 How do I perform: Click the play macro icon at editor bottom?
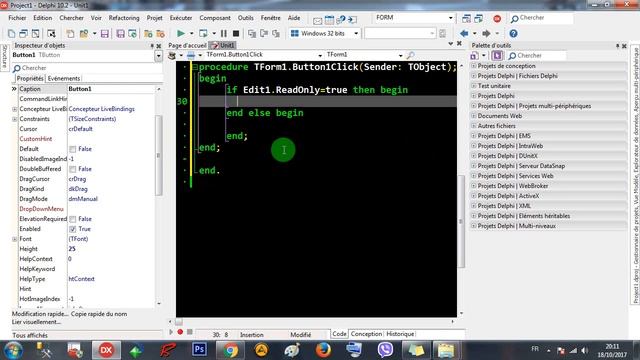pos(171,332)
